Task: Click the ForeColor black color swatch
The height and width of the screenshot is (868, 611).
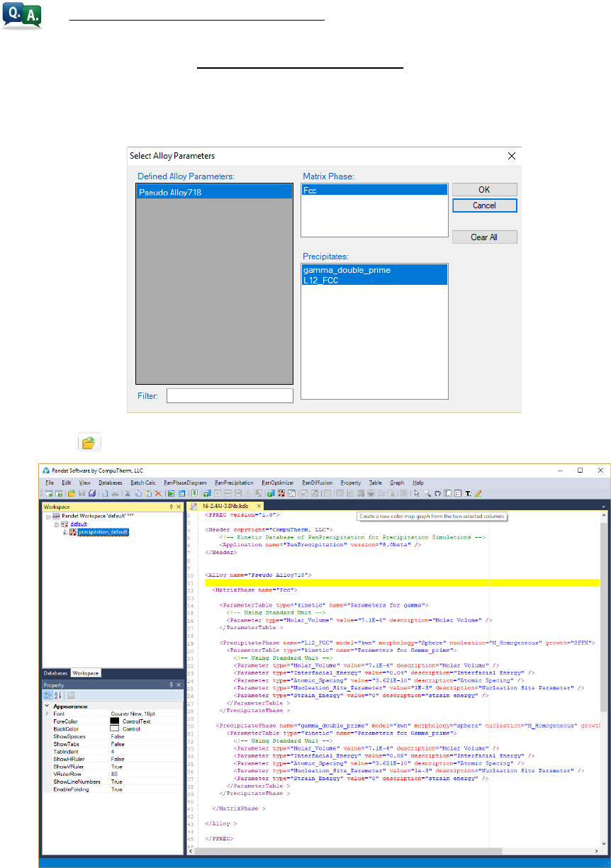Action: (x=115, y=721)
